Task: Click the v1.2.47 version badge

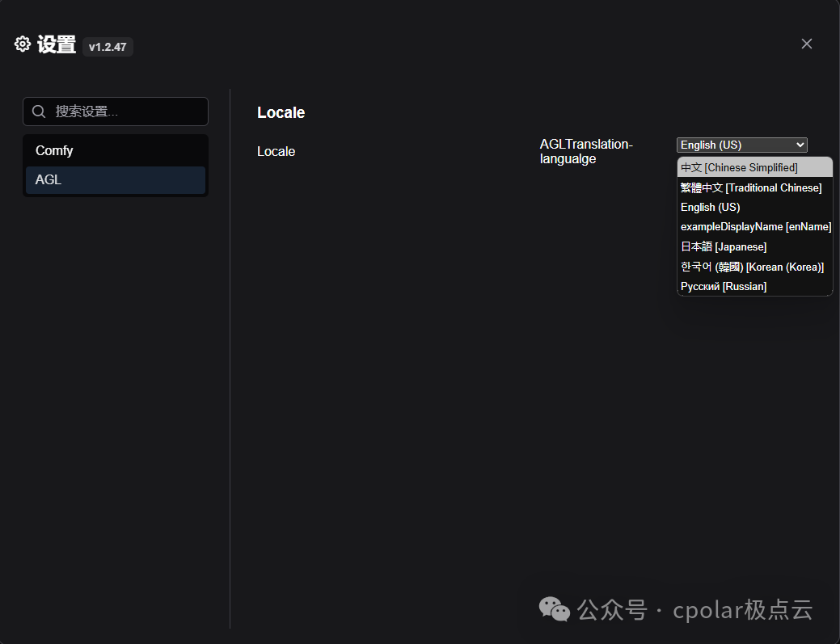Action: (108, 47)
